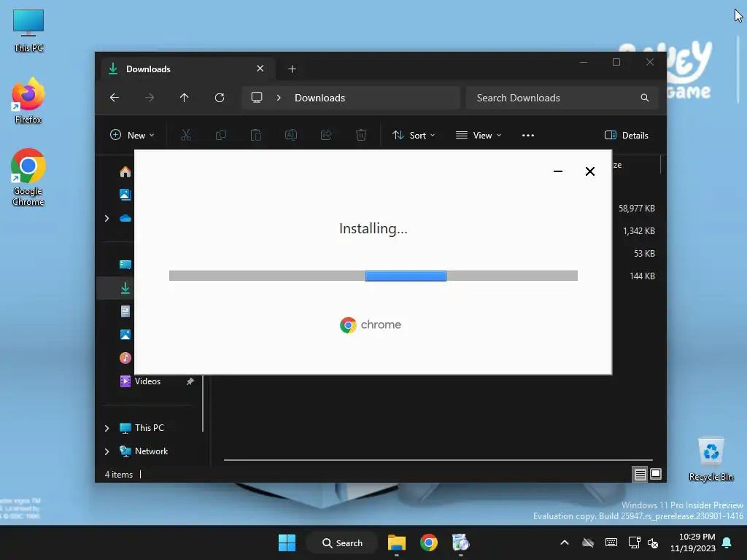Select Home in Explorer sidebar
The width and height of the screenshot is (747, 560).
pos(125,171)
